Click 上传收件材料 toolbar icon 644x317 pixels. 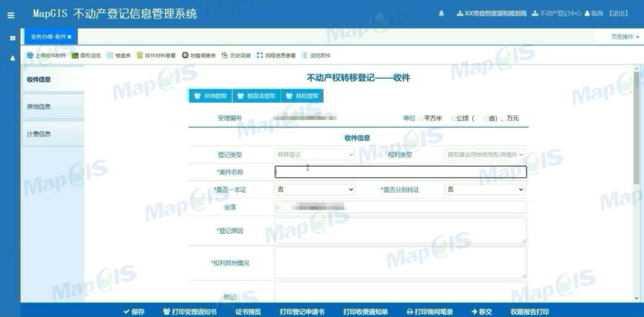click(x=47, y=56)
